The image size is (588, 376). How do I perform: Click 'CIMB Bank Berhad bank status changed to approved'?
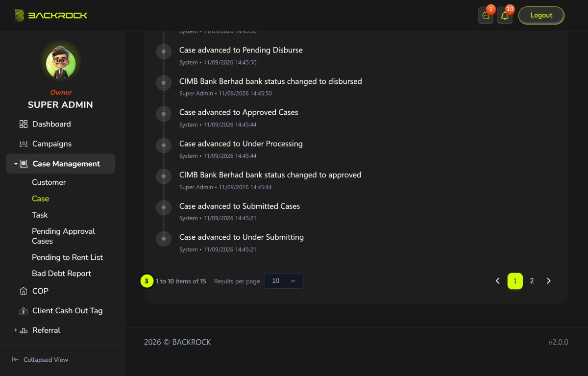[x=270, y=175]
